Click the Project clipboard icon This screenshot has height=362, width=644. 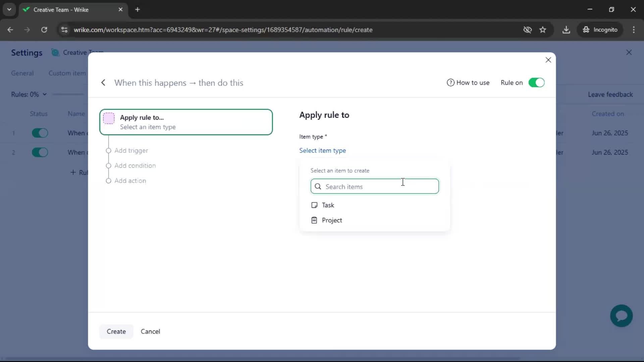[314, 220]
